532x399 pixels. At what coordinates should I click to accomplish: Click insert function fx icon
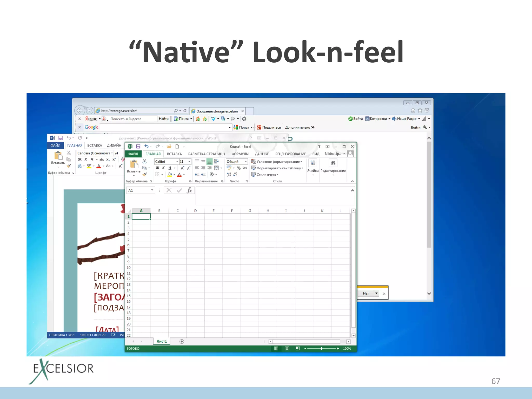pos(189,190)
